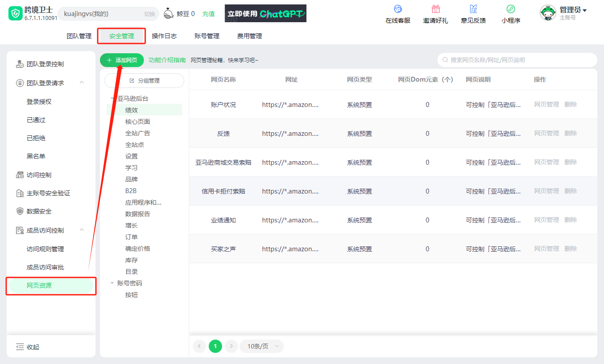
Task: Select 绩效 tree item
Action: point(131,110)
